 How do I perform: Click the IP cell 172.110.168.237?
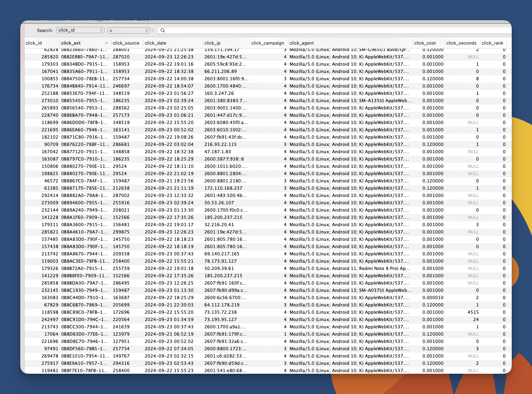point(223,188)
